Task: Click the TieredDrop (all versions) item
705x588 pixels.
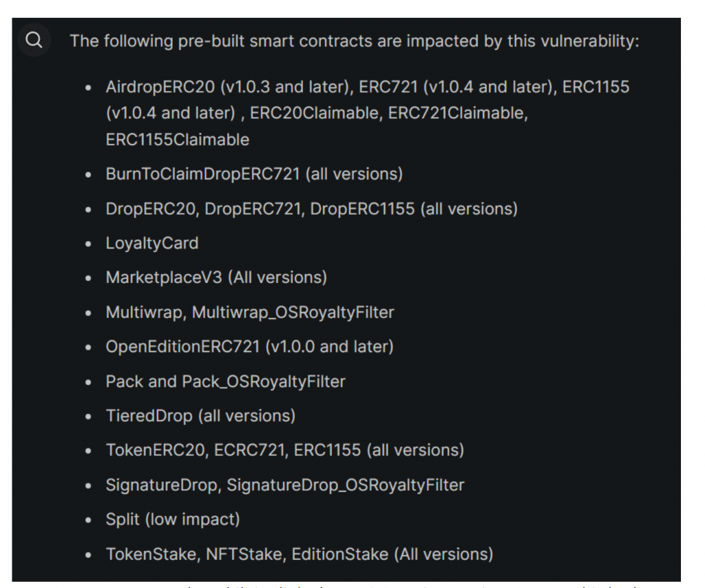Action: click(x=200, y=416)
